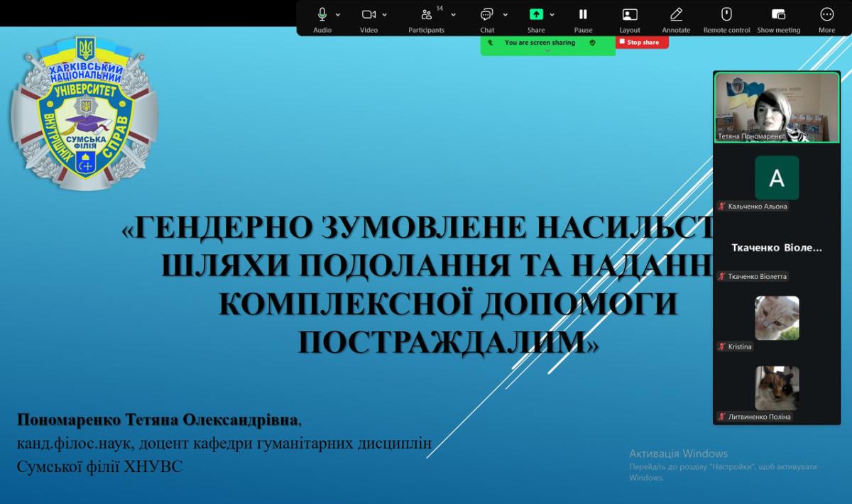Click the green Share screen icon
Image resolution: width=852 pixels, height=504 pixels.
point(536,15)
